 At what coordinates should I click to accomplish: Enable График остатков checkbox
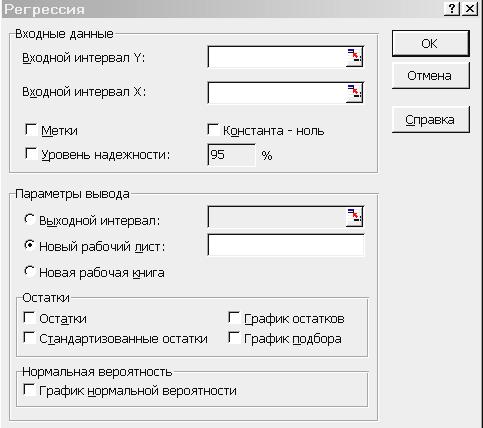234,318
